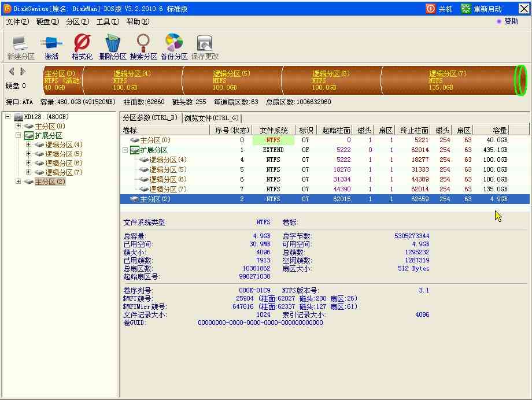532x400 pixels.
Task: Open the 分区(P) menu
Action: click(x=77, y=22)
